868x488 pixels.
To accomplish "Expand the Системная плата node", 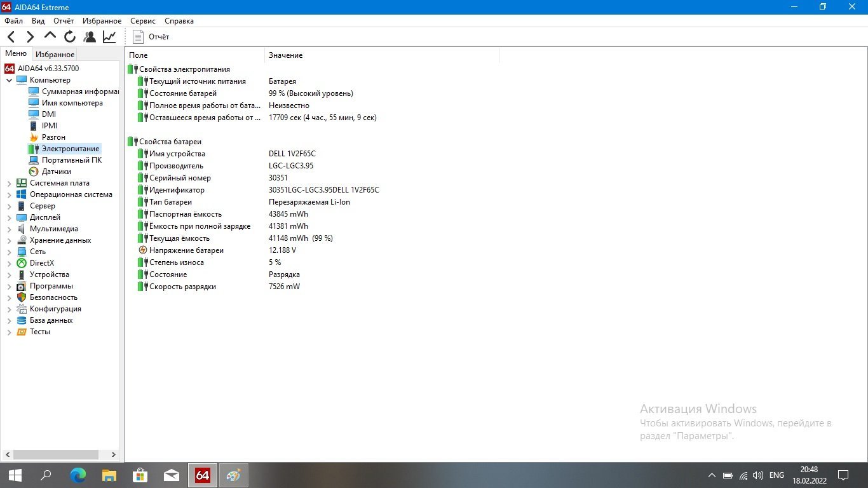I will coord(9,184).
